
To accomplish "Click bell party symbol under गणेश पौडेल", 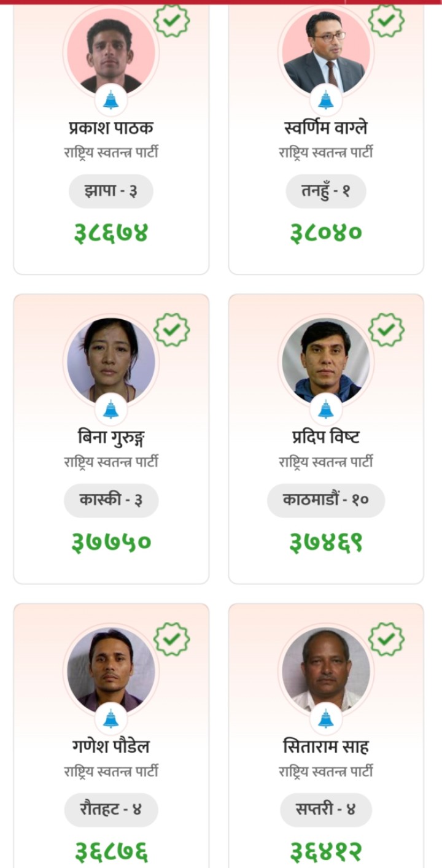I will coord(111,718).
